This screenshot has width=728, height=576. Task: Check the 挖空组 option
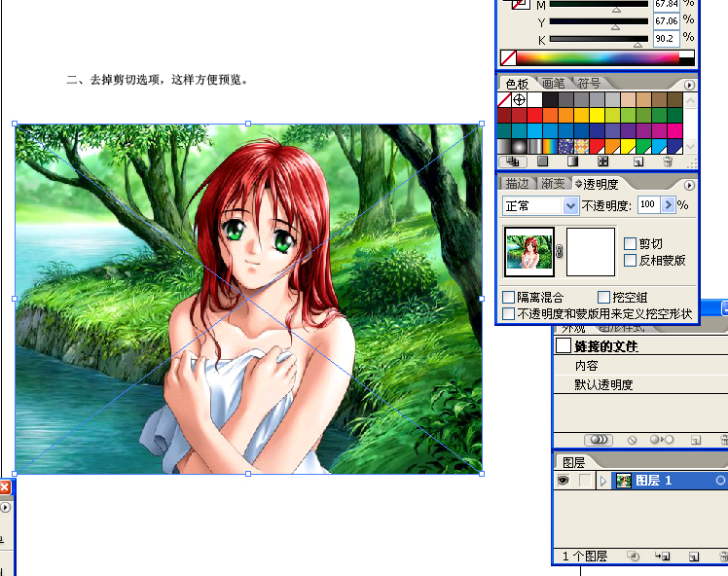(603, 297)
